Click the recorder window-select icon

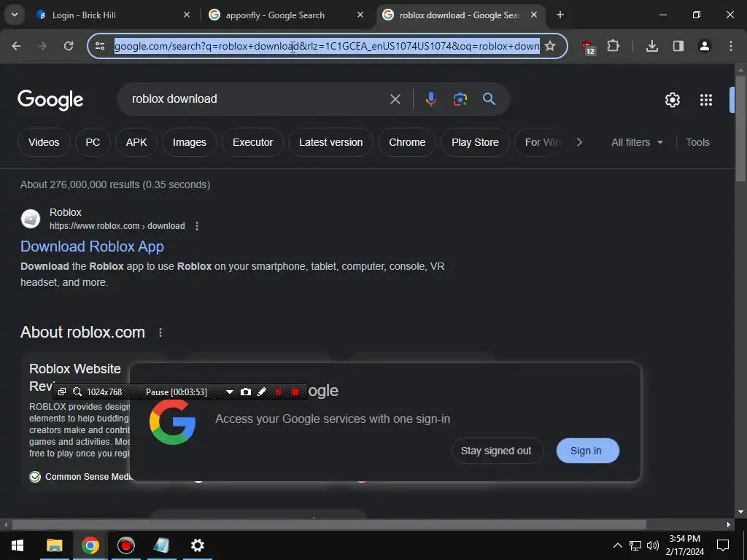(62, 392)
